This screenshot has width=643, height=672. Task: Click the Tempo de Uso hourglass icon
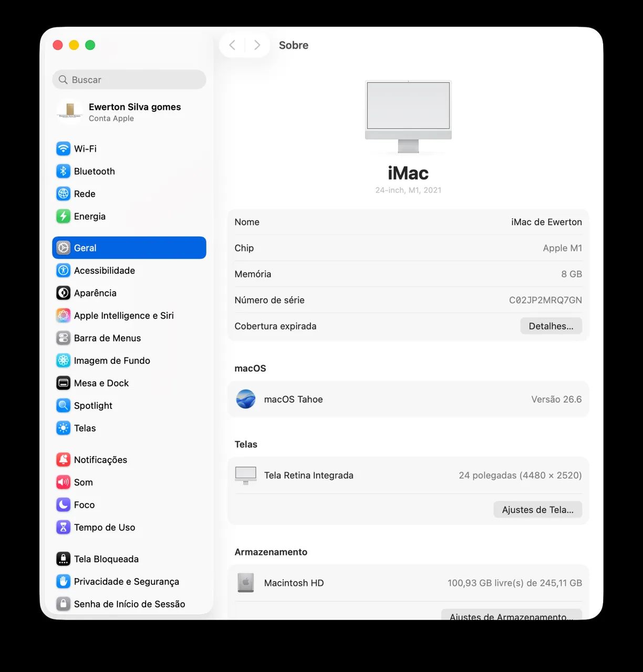click(63, 528)
